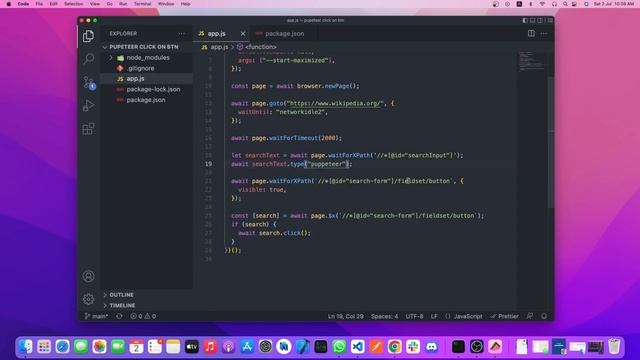Open the Apple menu

click(9, 4)
